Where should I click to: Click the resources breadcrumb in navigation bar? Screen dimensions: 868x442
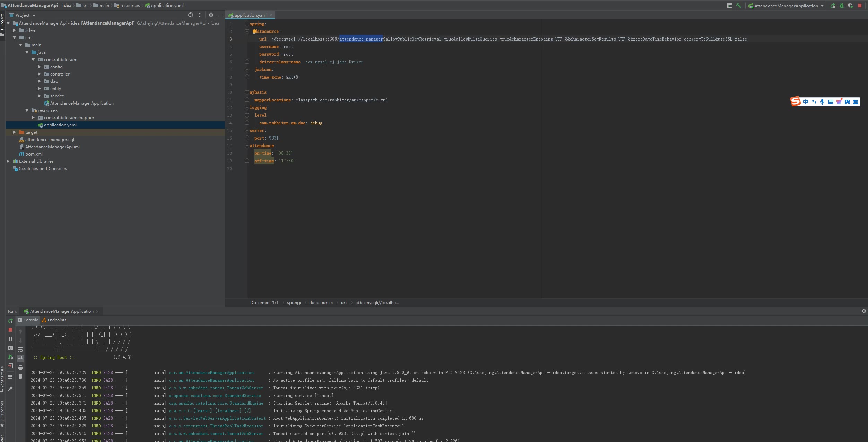coord(130,6)
